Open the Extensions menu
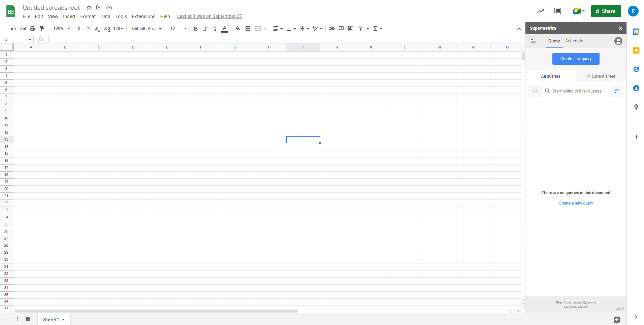 [x=143, y=16]
